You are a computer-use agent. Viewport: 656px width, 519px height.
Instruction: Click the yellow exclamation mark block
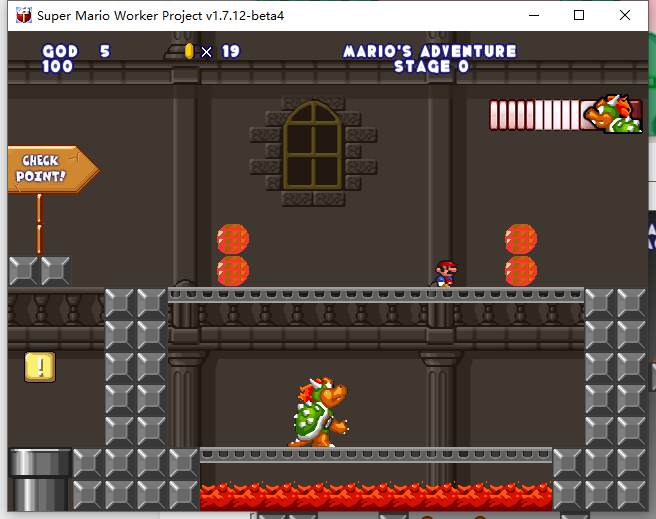pyautogui.click(x=40, y=367)
